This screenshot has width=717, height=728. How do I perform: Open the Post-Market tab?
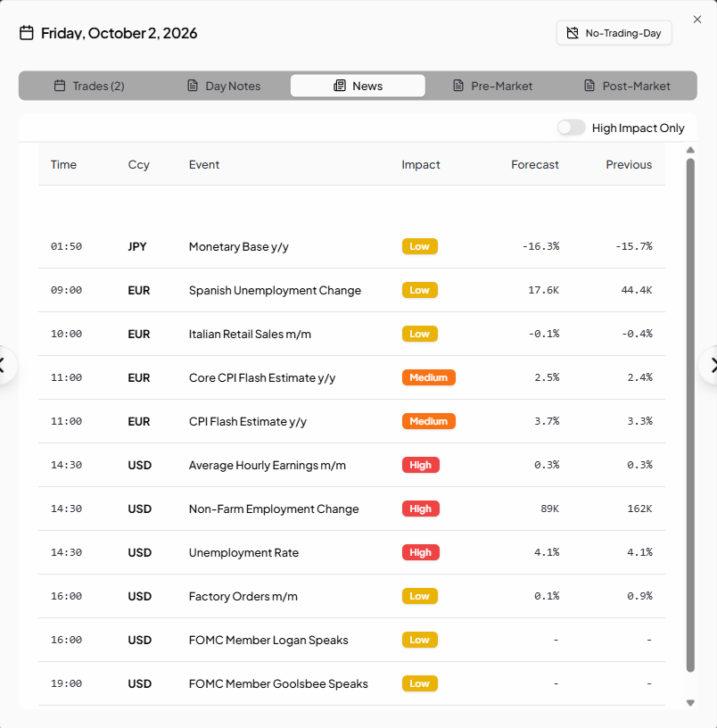coord(627,86)
